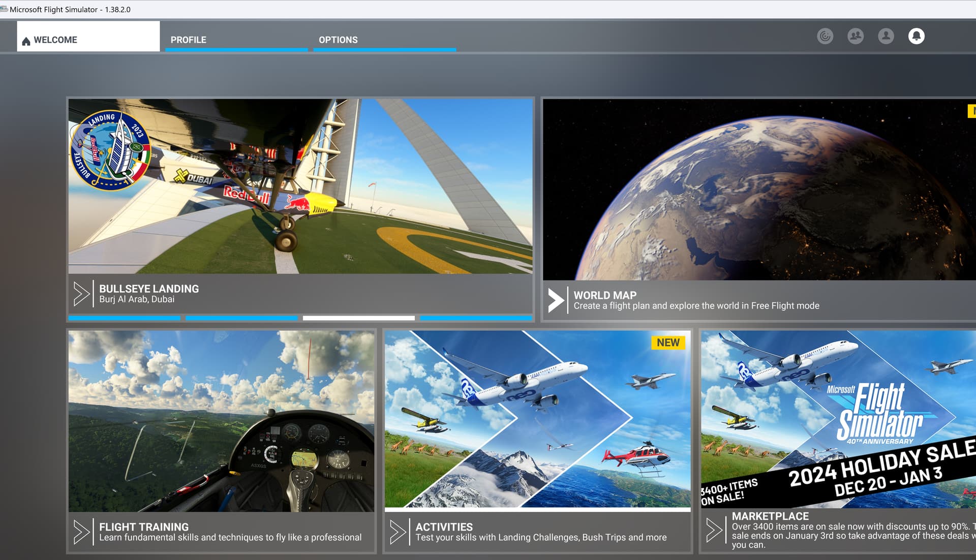The image size is (976, 560).
Task: Click the Activities title
Action: (444, 527)
